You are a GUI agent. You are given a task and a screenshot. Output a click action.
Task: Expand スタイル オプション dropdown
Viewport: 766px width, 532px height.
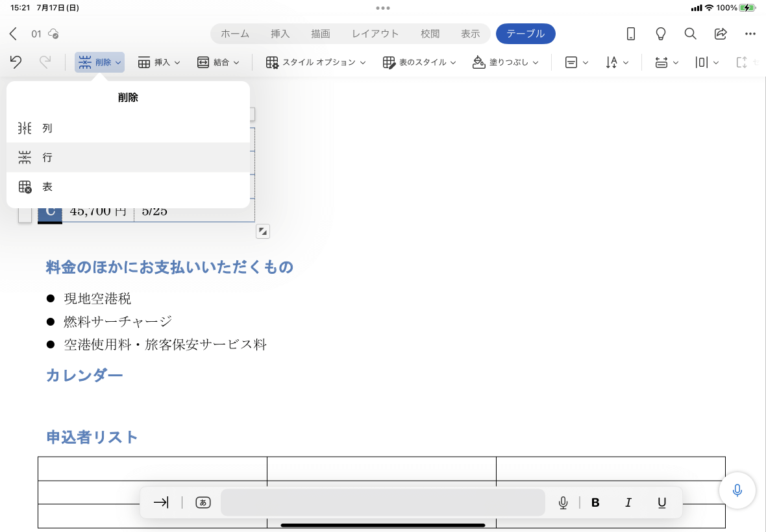tap(315, 62)
